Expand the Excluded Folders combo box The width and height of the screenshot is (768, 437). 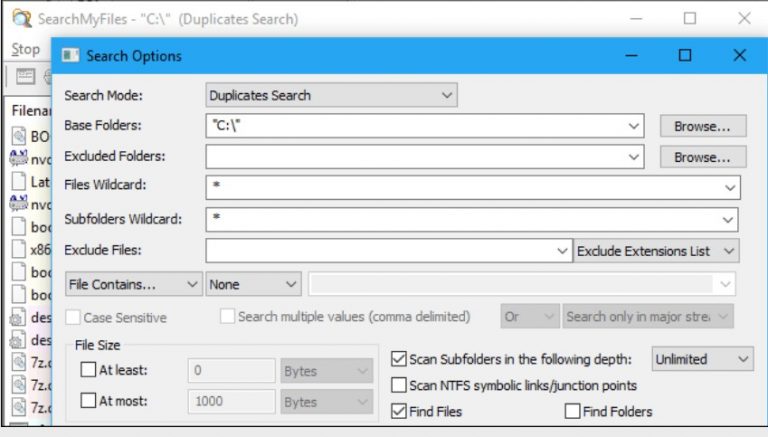click(633, 157)
